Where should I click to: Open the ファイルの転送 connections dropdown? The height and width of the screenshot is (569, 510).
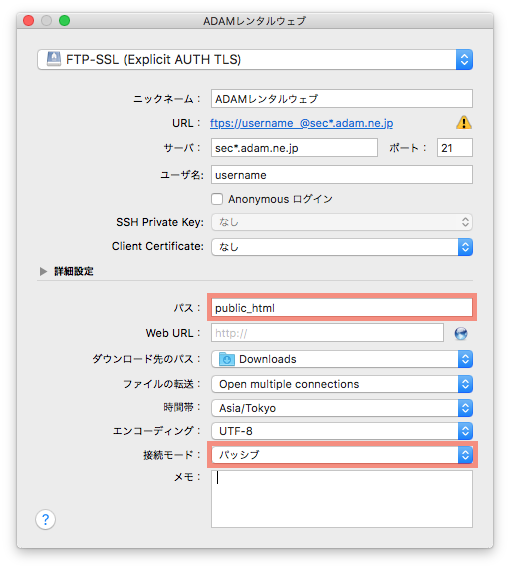pyautogui.click(x=342, y=384)
